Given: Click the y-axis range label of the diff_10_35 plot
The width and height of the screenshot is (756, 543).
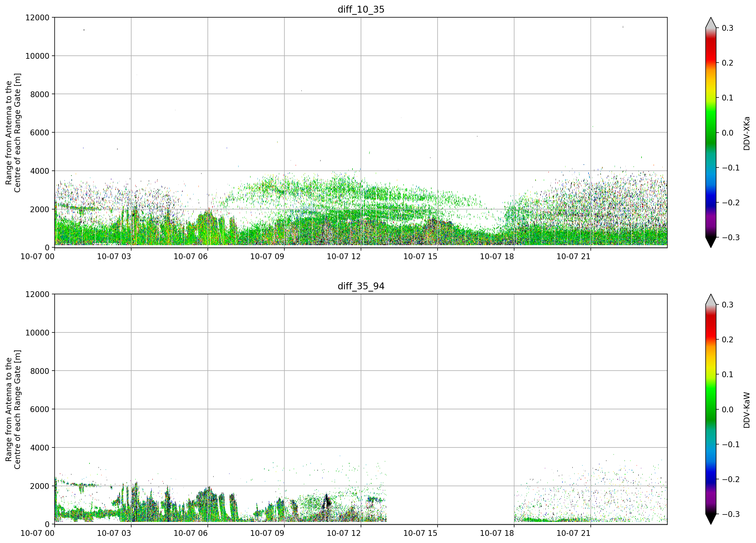Looking at the screenshot, I should (x=13, y=133).
